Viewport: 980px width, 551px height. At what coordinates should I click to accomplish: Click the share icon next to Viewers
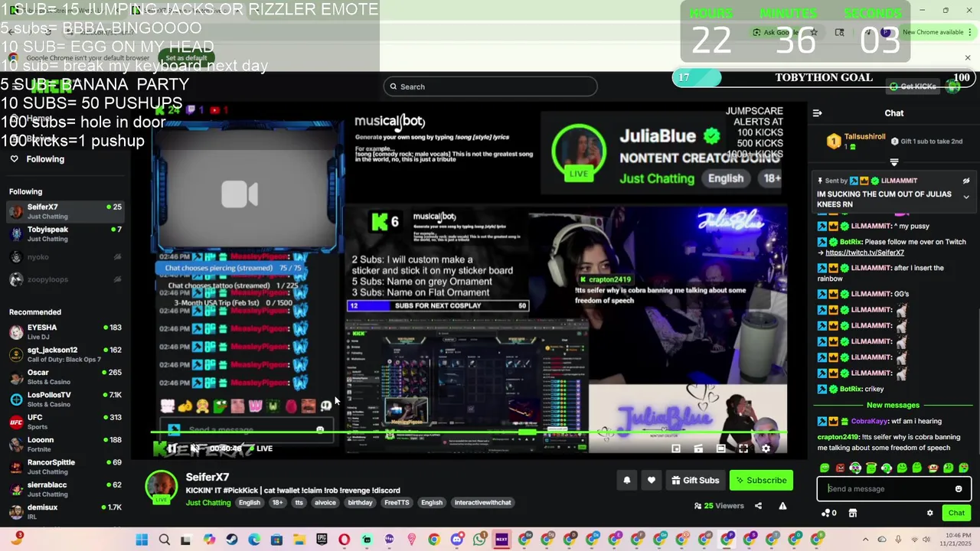758,506
